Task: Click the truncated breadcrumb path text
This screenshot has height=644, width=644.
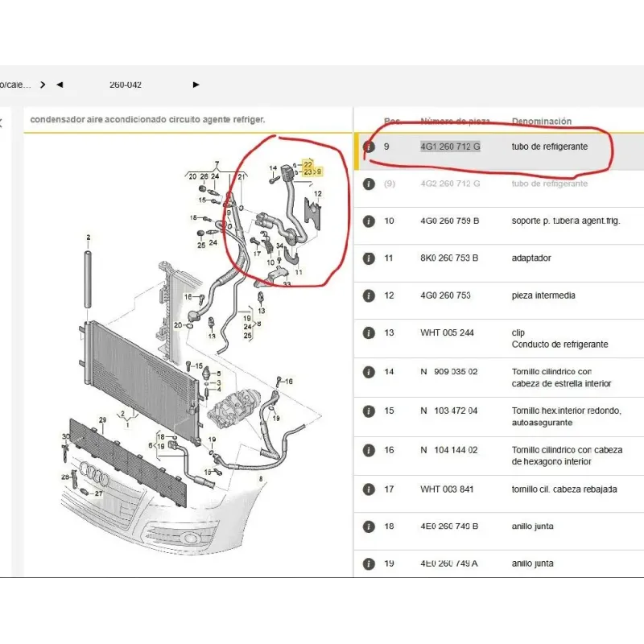Action: tap(16, 85)
